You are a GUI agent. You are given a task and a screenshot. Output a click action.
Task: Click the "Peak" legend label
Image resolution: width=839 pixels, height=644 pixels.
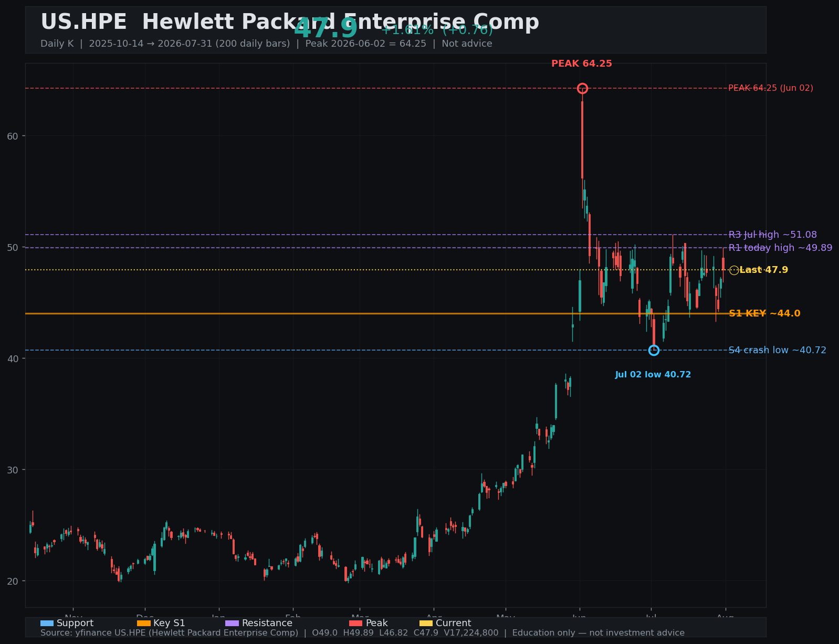(x=376, y=624)
